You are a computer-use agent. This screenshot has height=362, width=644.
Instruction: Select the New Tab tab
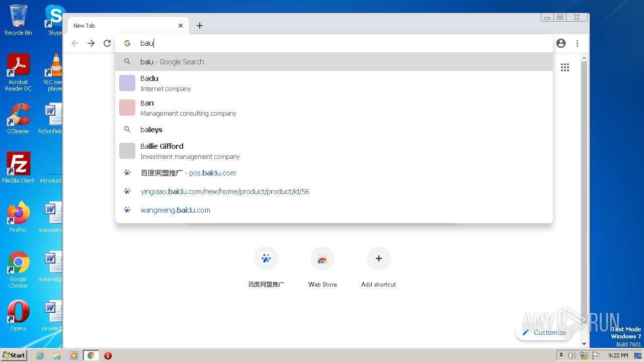(x=128, y=26)
